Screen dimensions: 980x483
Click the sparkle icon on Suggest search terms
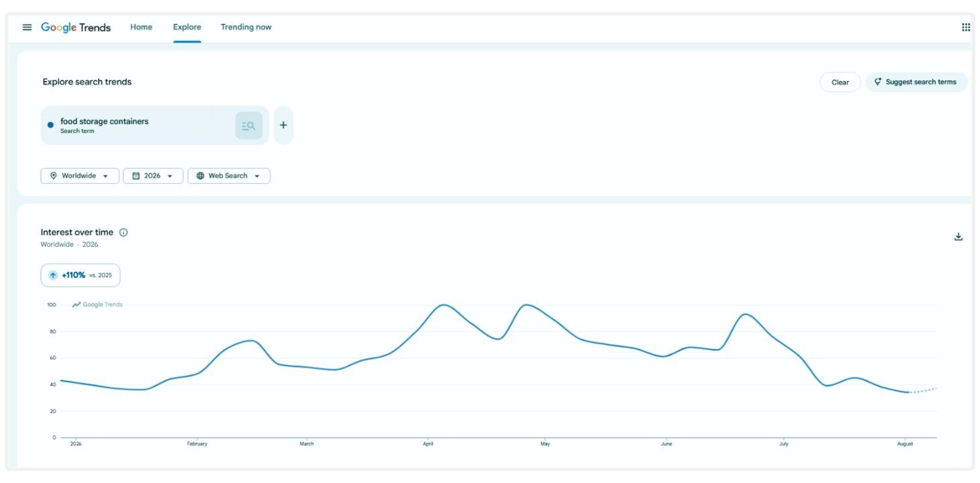click(x=877, y=82)
